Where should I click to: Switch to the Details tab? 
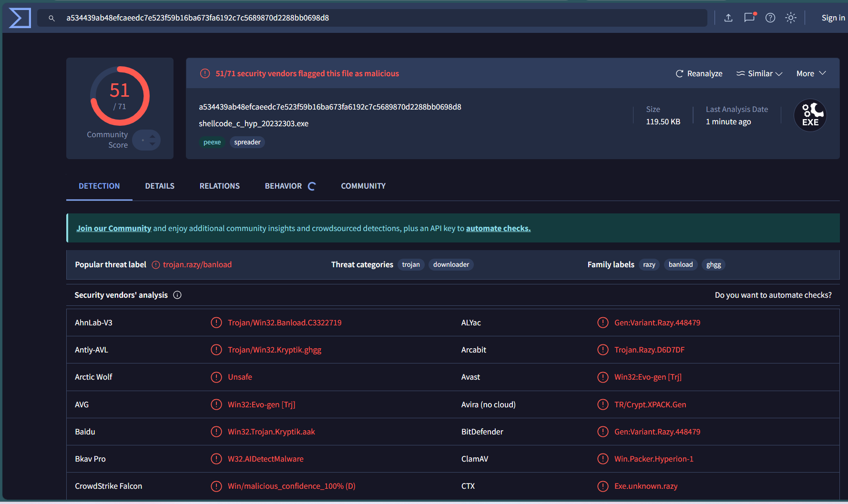pos(160,186)
